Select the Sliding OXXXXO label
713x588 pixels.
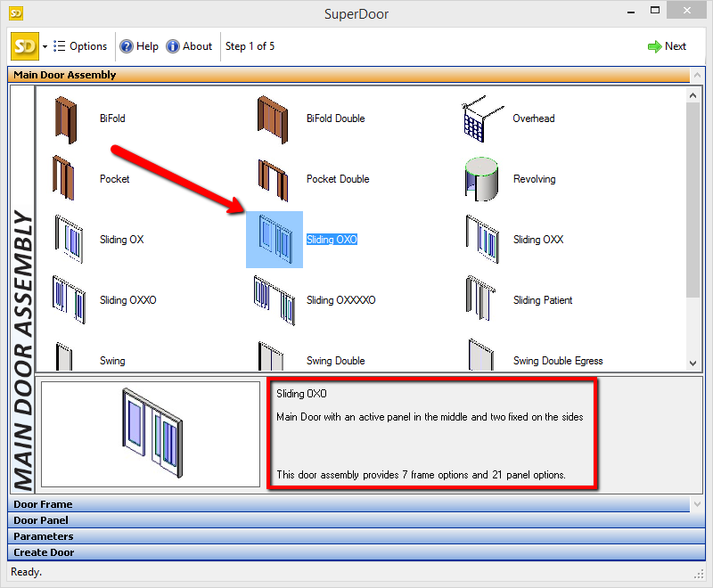pyautogui.click(x=341, y=300)
